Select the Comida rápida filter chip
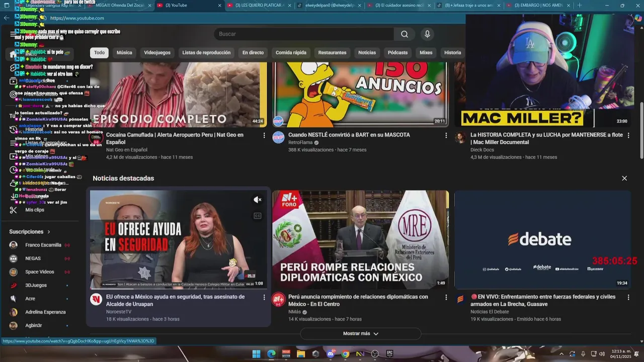This screenshot has width=644, height=362. (291, 53)
